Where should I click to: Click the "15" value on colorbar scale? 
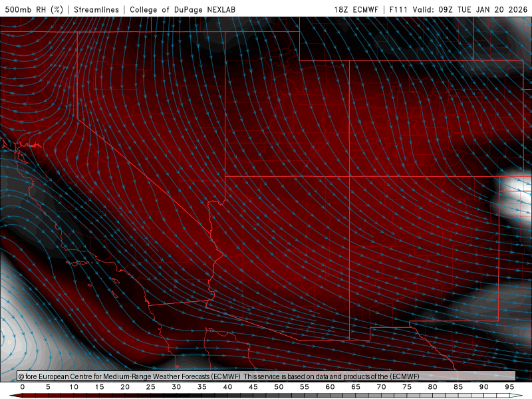point(99,387)
